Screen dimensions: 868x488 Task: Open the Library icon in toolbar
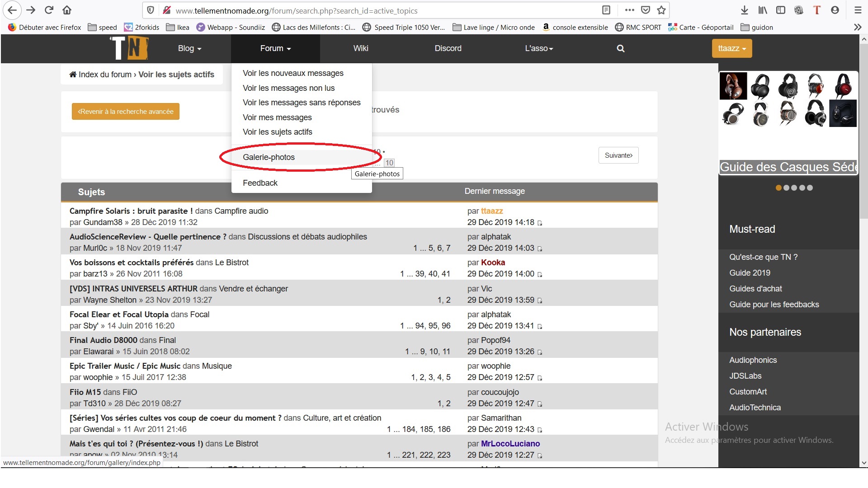(x=763, y=10)
